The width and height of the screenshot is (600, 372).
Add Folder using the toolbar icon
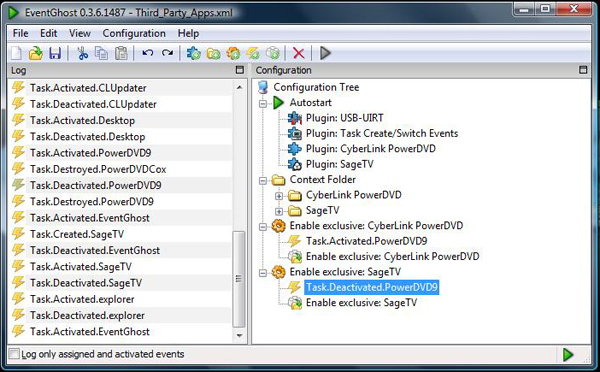point(214,53)
